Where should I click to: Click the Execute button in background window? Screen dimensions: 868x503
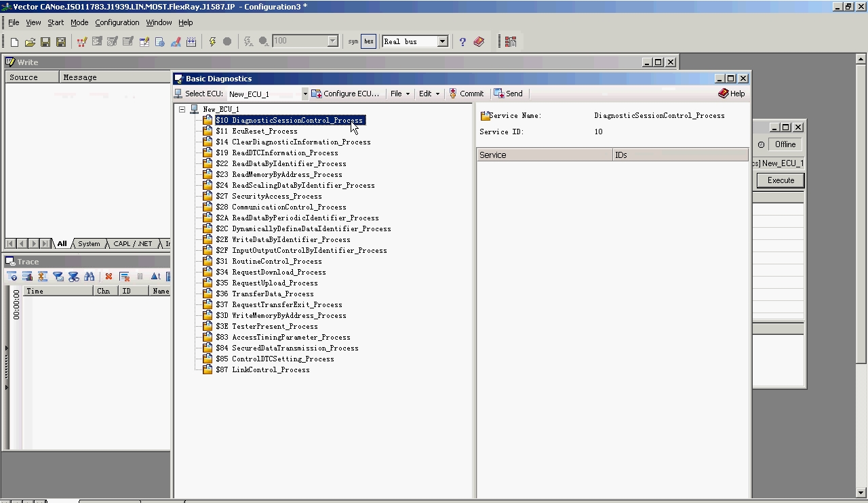click(781, 180)
